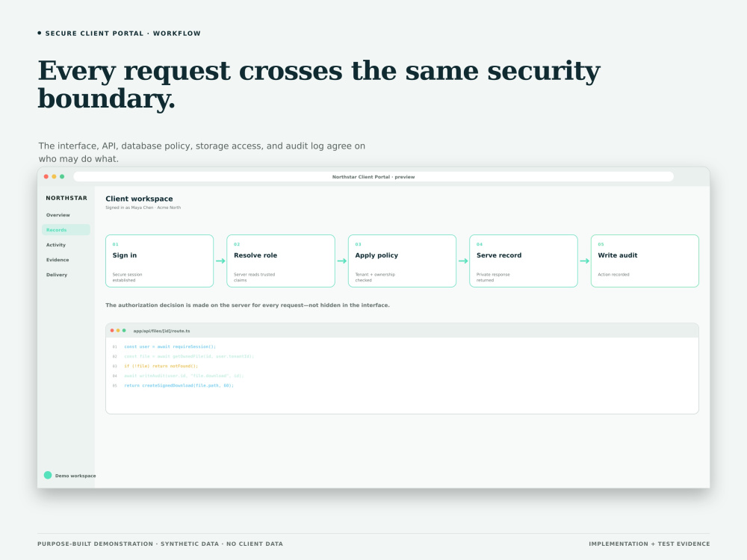The width and height of the screenshot is (747, 560).
Task: Click the NORTHSTAR logo text
Action: tap(66, 198)
